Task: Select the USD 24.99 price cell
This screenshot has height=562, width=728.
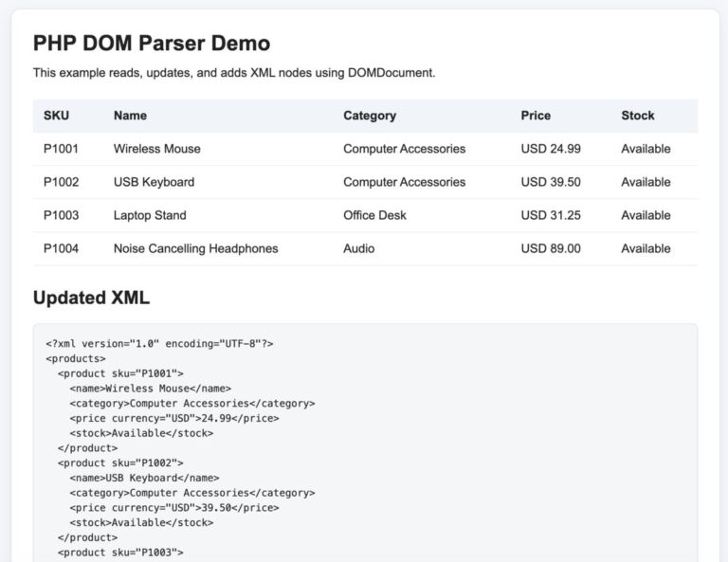Action: click(x=550, y=149)
